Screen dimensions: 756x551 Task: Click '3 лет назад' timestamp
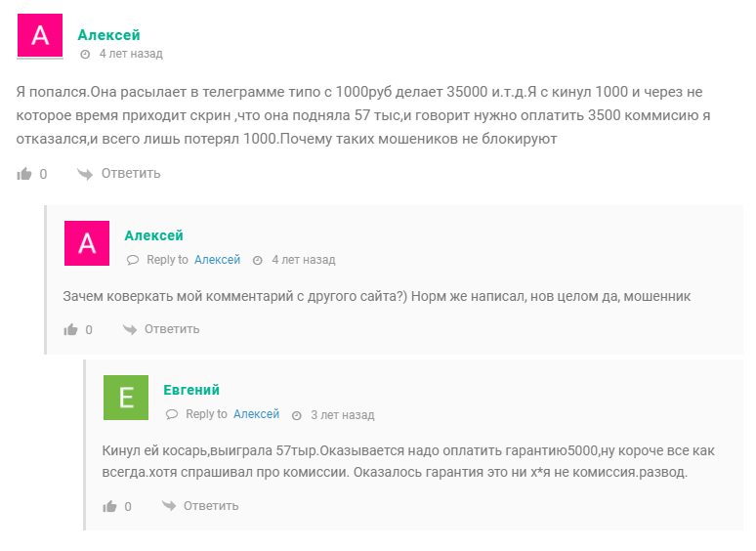pos(342,415)
